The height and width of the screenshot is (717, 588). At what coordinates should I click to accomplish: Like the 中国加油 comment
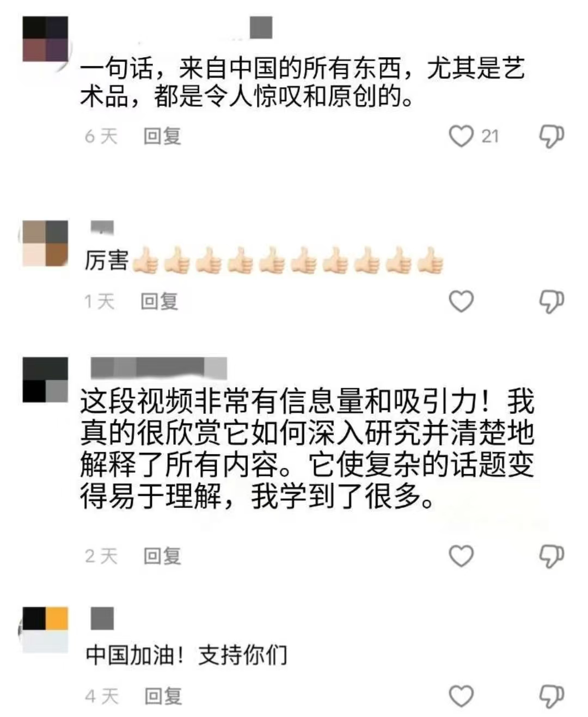[x=461, y=696]
